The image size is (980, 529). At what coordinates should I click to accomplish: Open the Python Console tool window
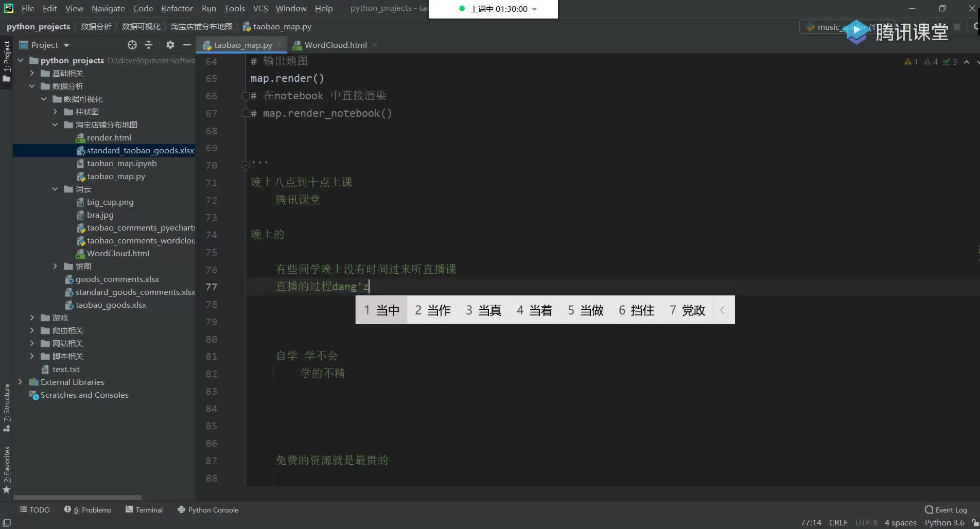pos(208,510)
